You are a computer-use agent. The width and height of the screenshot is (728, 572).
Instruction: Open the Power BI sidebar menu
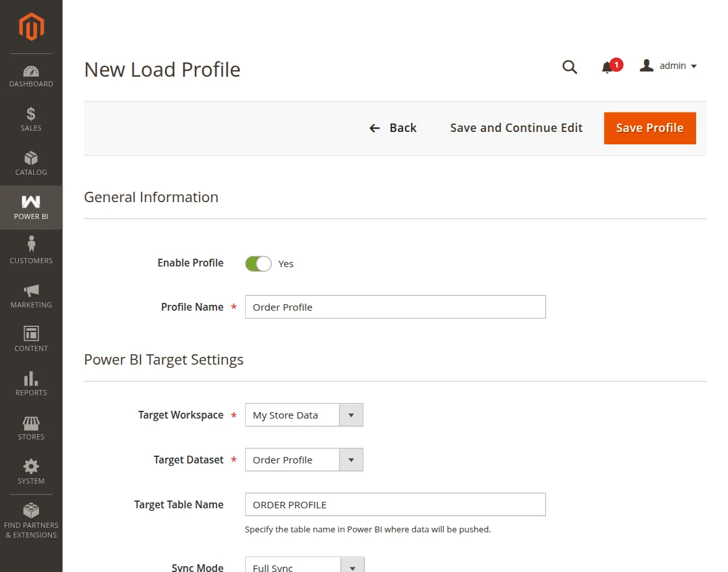click(x=31, y=207)
